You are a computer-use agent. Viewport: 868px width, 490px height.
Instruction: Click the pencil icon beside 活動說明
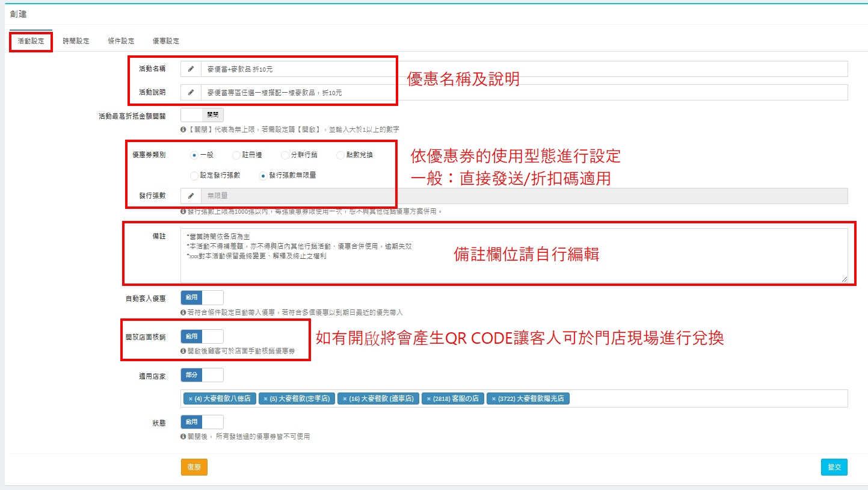[x=191, y=93]
